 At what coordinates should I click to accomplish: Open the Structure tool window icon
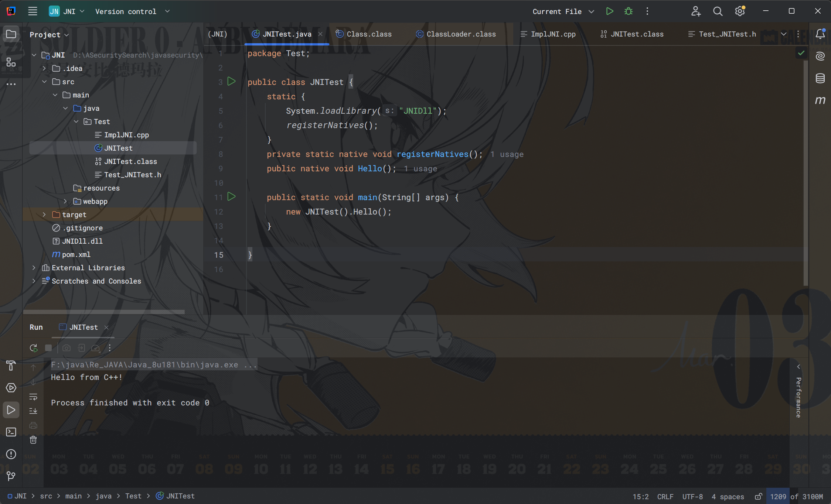coord(11,62)
